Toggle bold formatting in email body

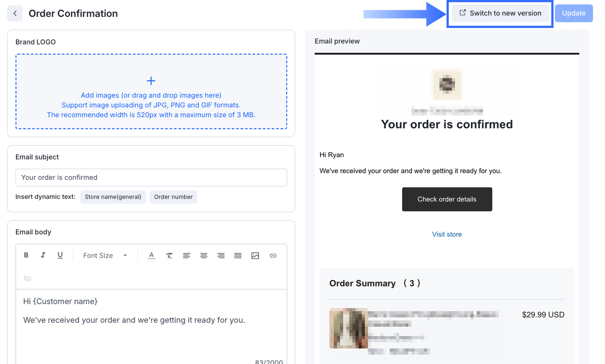click(x=26, y=255)
